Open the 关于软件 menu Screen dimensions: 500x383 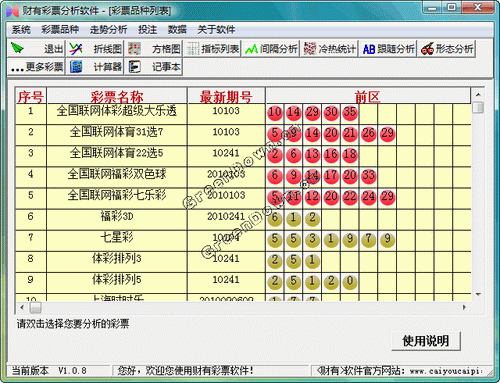(x=216, y=30)
